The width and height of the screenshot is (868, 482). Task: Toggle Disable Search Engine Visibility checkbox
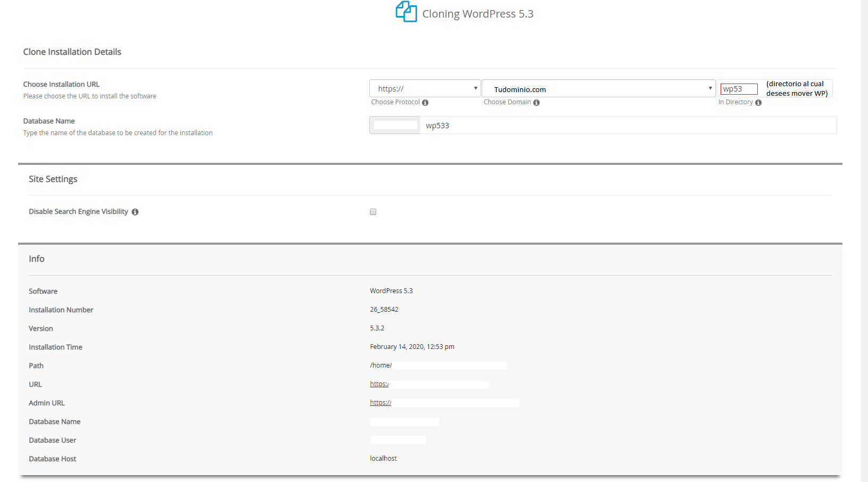click(373, 212)
